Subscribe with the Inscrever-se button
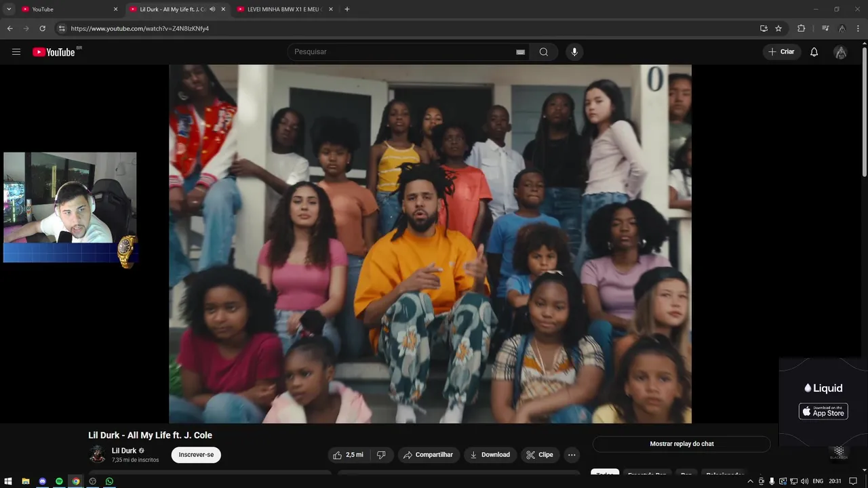 [196, 455]
